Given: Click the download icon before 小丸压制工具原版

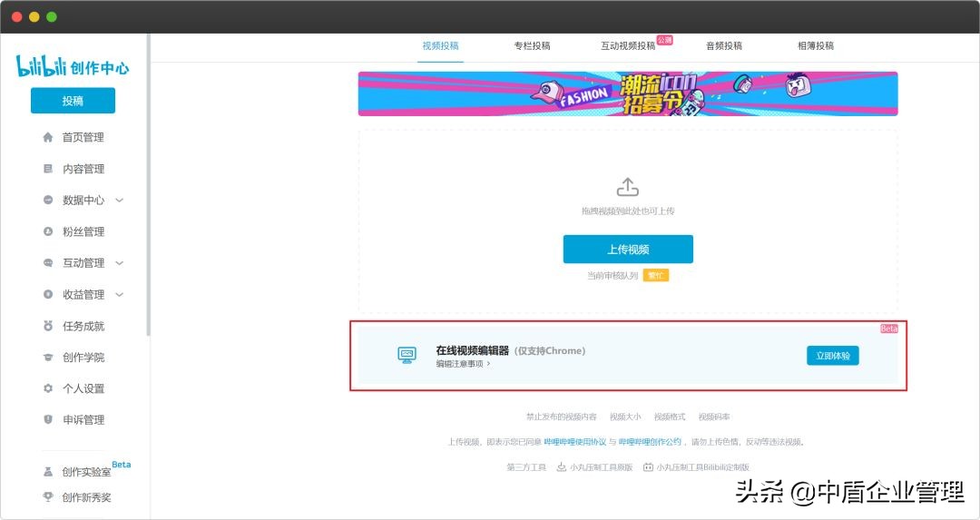Looking at the screenshot, I should [562, 466].
